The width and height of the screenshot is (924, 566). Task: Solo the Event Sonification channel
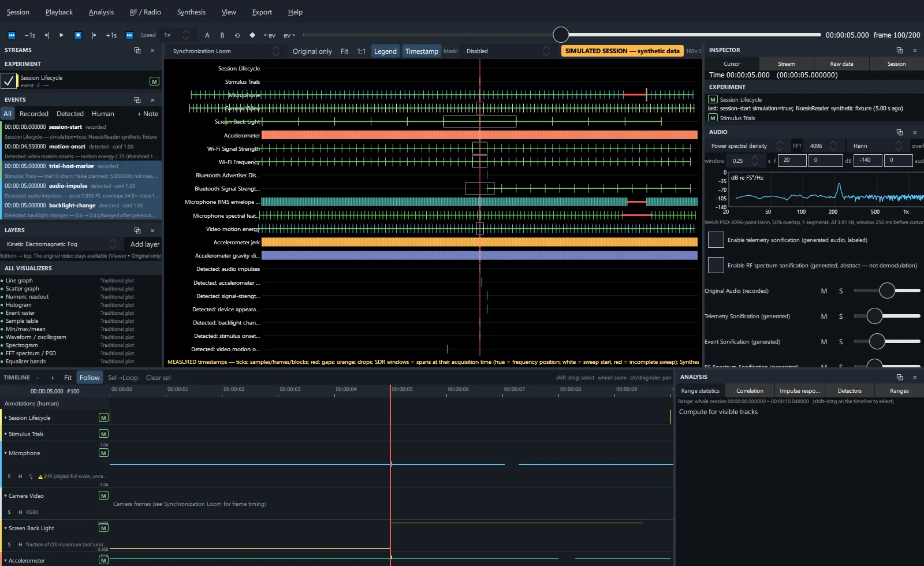(x=841, y=342)
